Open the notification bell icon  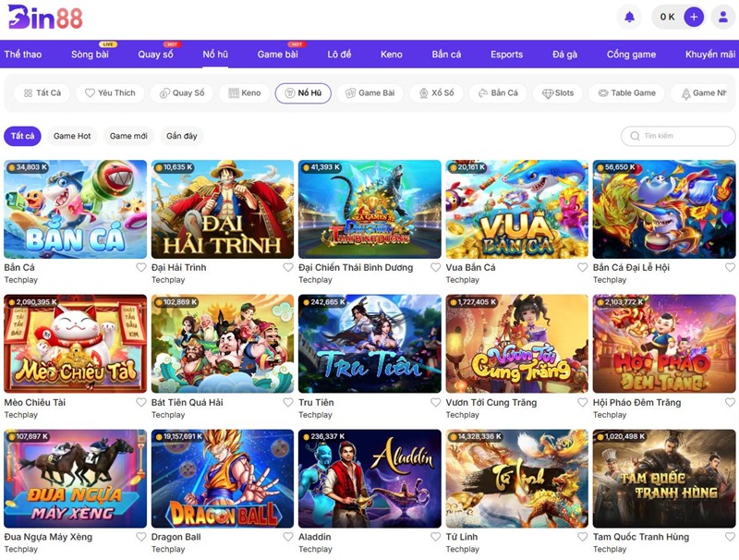[629, 18]
